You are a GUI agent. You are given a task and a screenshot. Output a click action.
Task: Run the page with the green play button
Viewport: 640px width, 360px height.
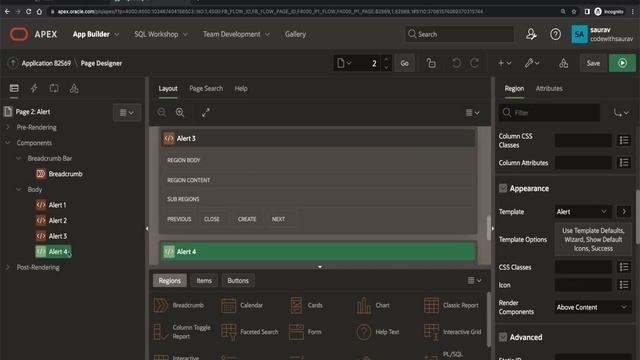(622, 63)
